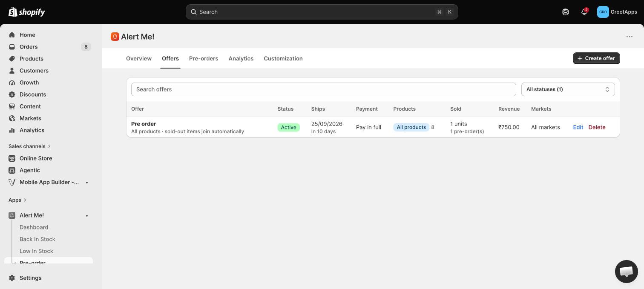This screenshot has width=644, height=289.
Task: Switch to the Overview tab
Action: pos(139,59)
